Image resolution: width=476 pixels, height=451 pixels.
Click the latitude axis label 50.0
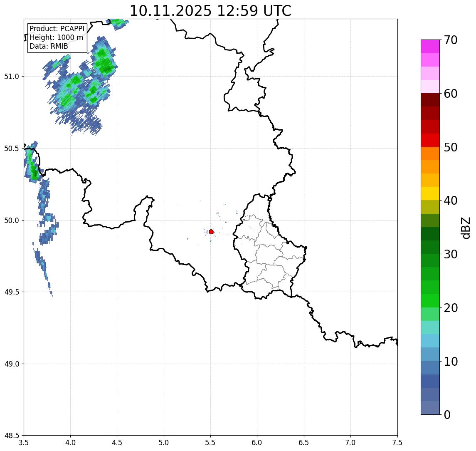click(x=12, y=221)
